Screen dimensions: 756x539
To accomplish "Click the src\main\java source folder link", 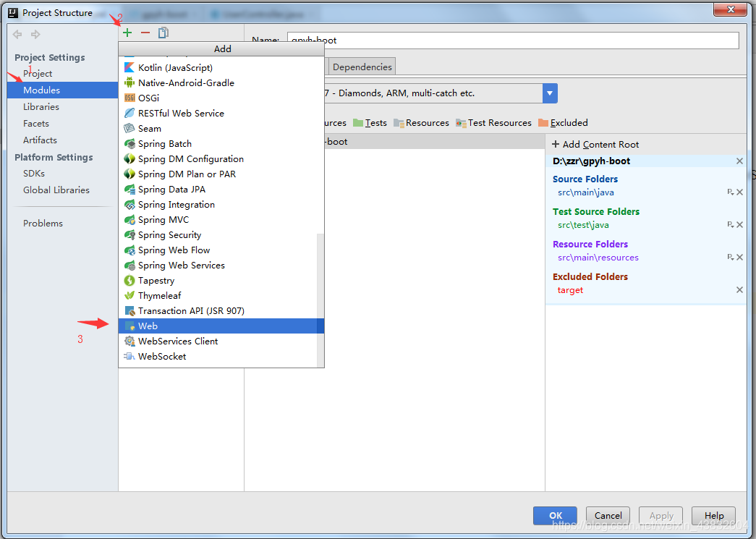I will point(586,192).
